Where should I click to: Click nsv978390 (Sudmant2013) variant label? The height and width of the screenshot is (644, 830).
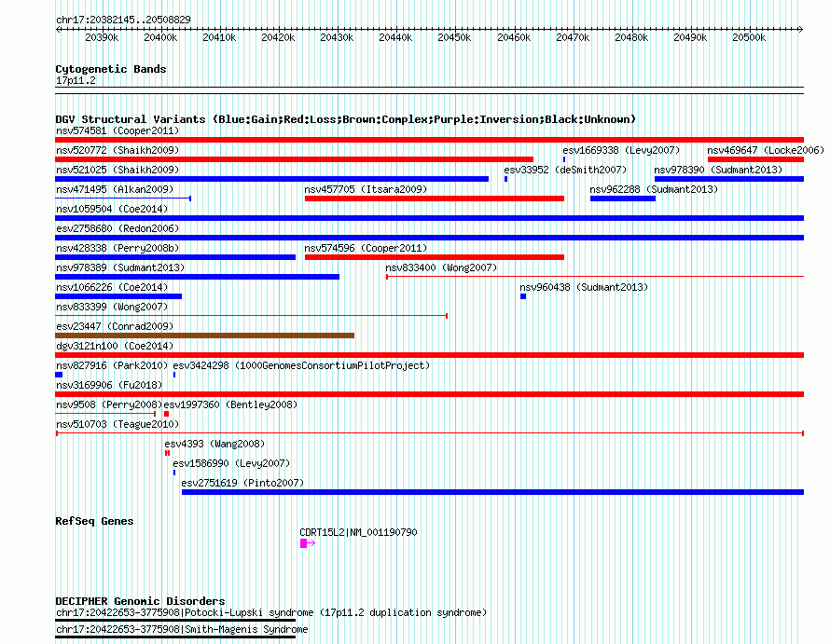[x=718, y=170]
